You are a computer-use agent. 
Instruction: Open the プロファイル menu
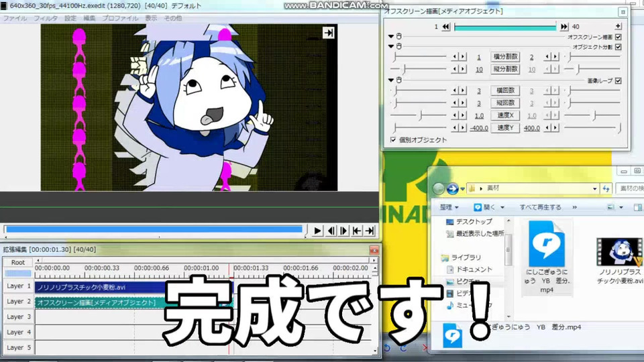pyautogui.click(x=120, y=19)
